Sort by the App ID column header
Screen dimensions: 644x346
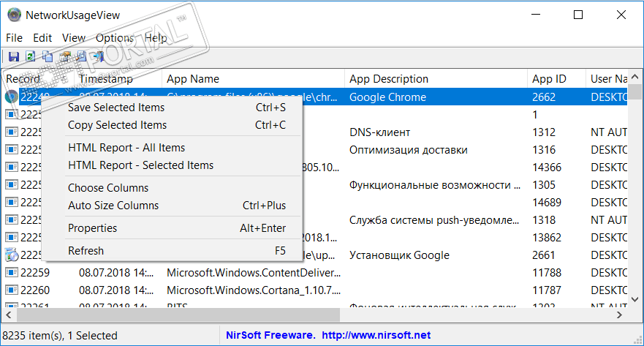tap(549, 79)
